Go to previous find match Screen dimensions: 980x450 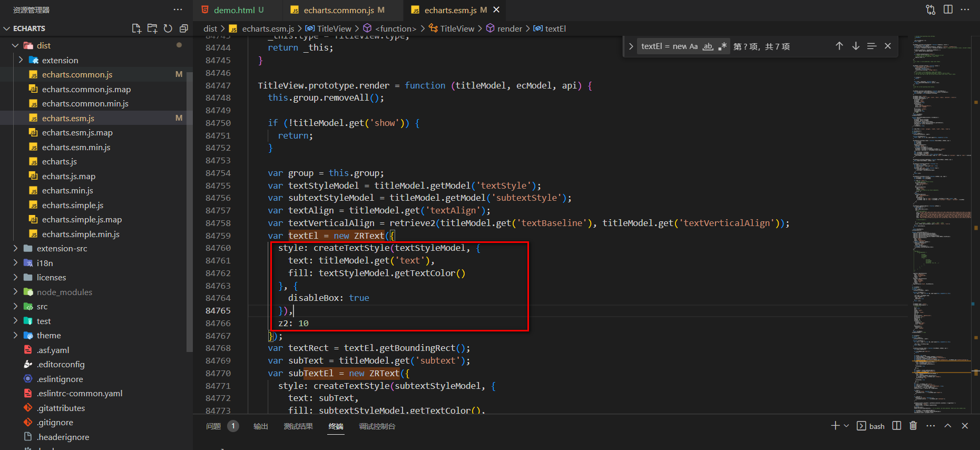[x=839, y=46]
